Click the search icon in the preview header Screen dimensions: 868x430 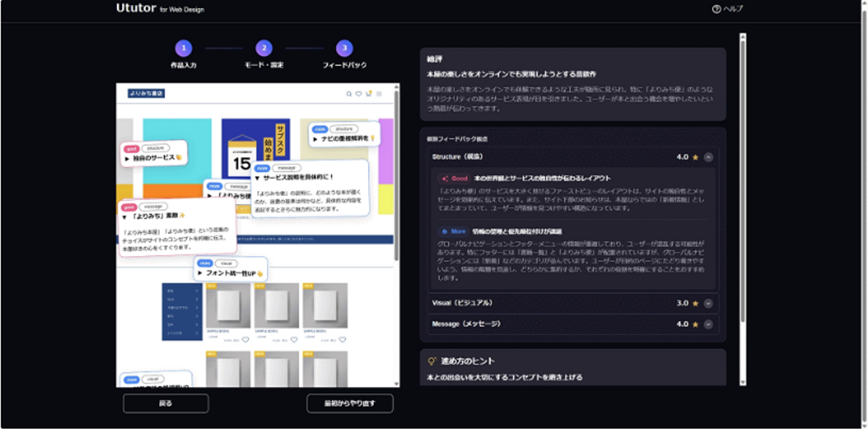[x=348, y=94]
